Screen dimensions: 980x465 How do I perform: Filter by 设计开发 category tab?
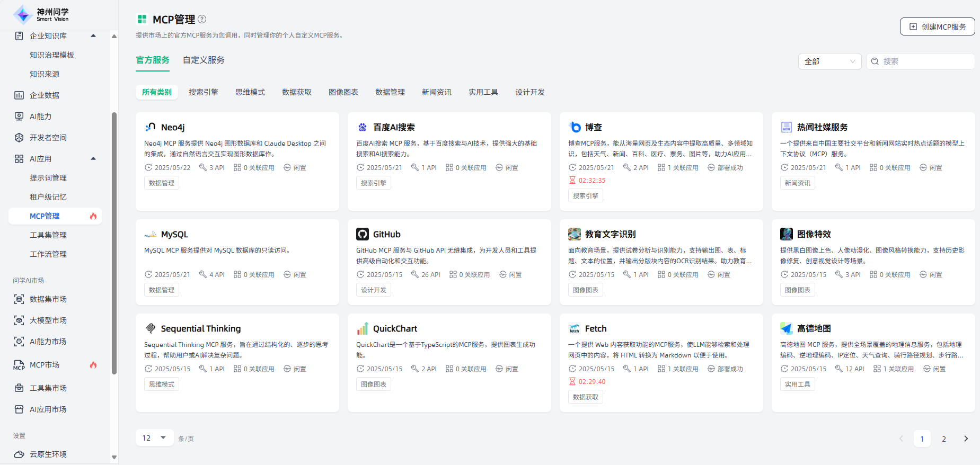pyautogui.click(x=530, y=92)
